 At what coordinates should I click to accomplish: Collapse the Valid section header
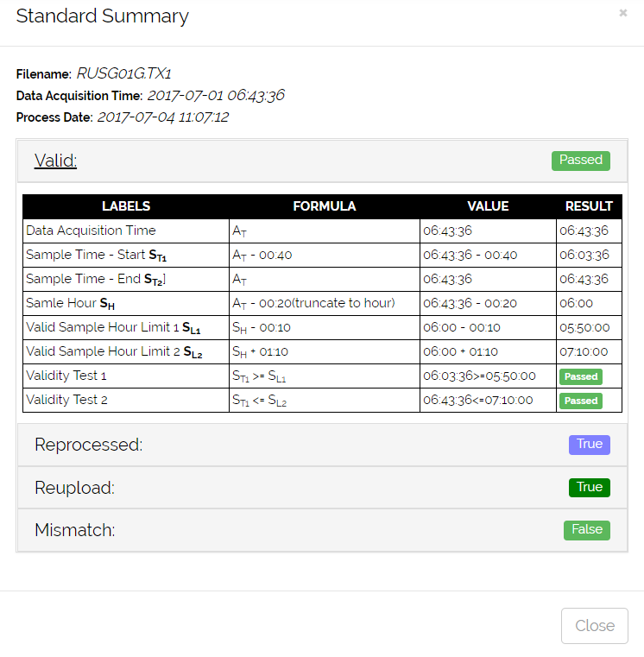pos(55,161)
